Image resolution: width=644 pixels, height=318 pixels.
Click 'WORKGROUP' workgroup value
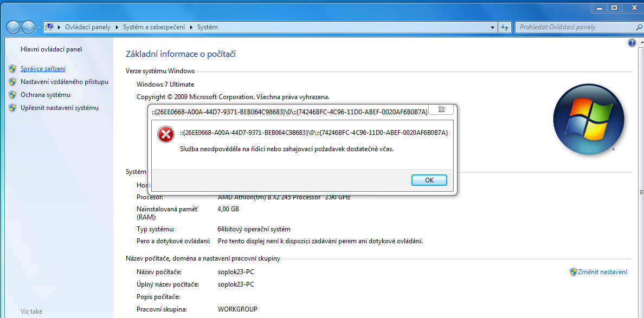tap(237, 309)
